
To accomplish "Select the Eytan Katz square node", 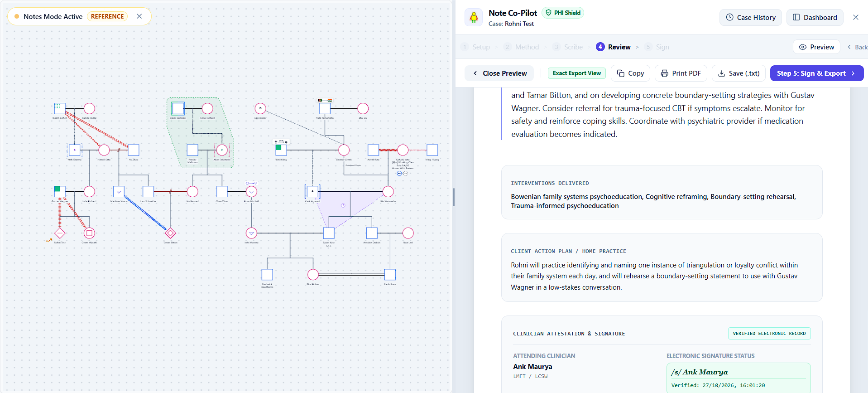I will tap(329, 233).
